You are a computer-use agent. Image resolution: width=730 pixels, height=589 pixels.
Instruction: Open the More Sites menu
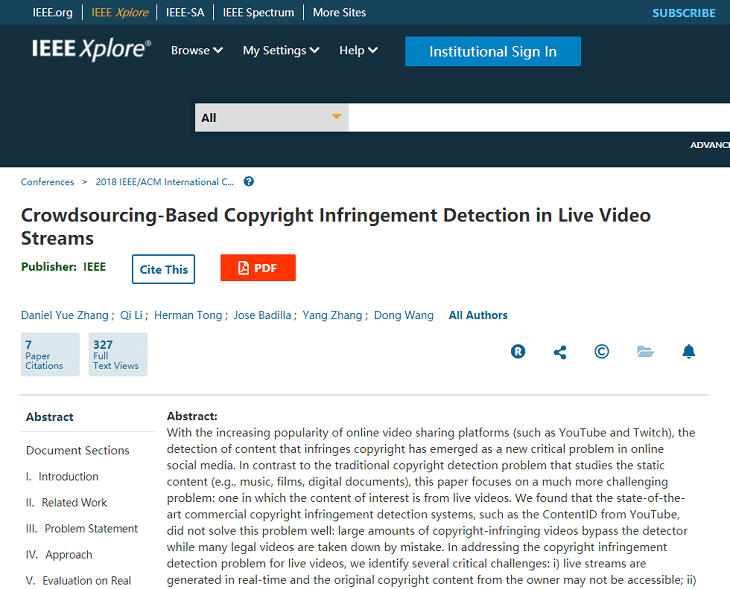point(339,13)
